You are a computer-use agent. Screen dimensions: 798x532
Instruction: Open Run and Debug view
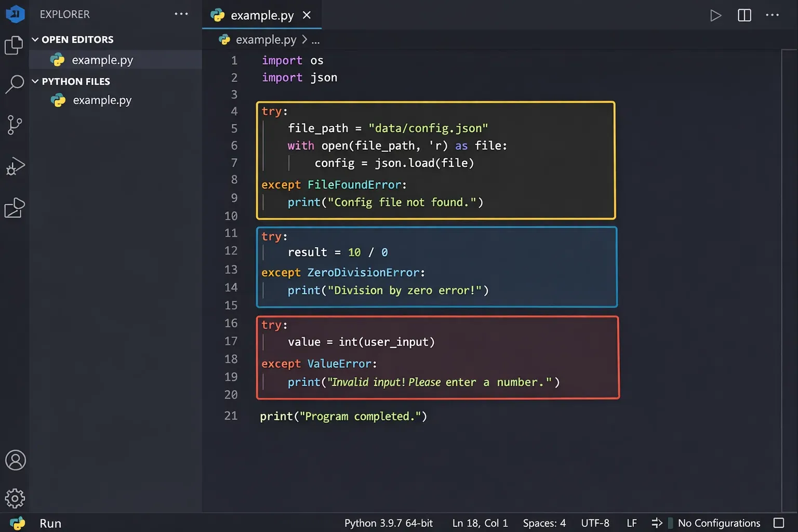(15, 166)
